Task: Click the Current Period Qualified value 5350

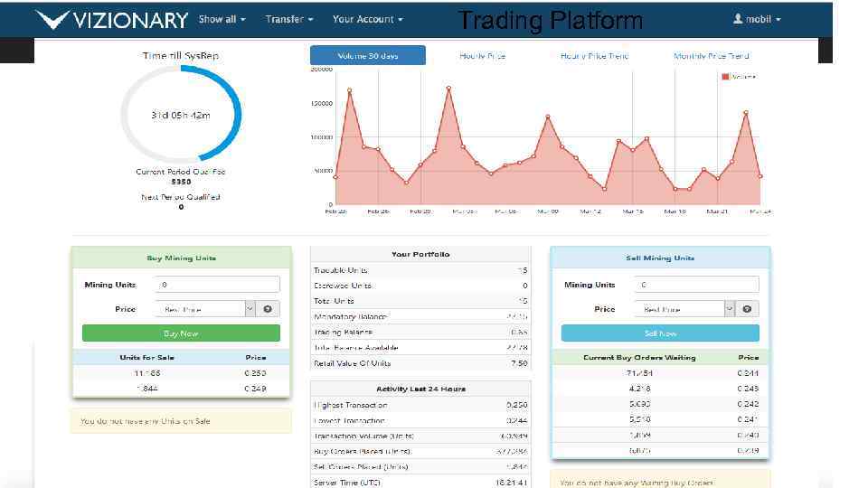Action: [181, 182]
